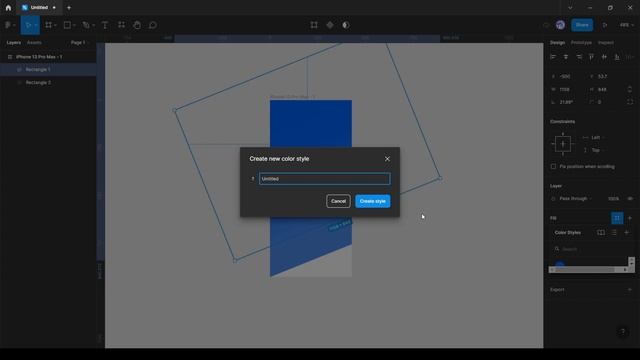Viewport: 640px width, 360px height.
Task: Click the color style name input field
Action: [324, 179]
